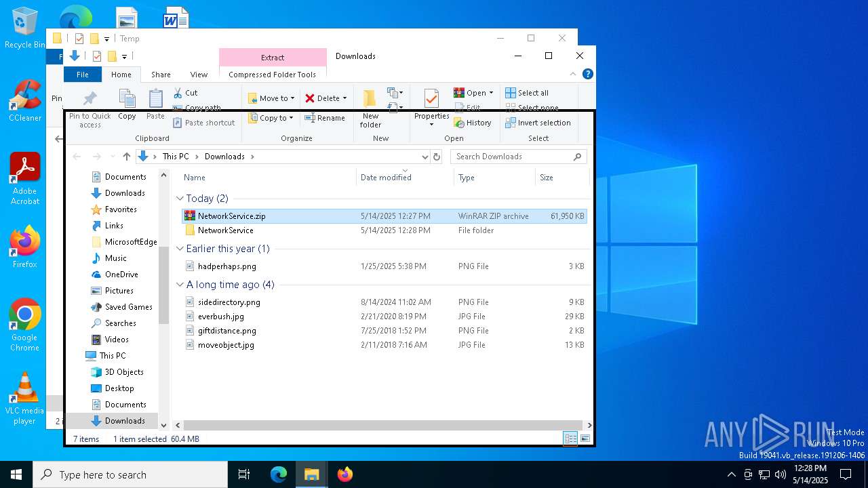The width and height of the screenshot is (868, 488).
Task: Click the Windows Start button
Action: point(16,474)
